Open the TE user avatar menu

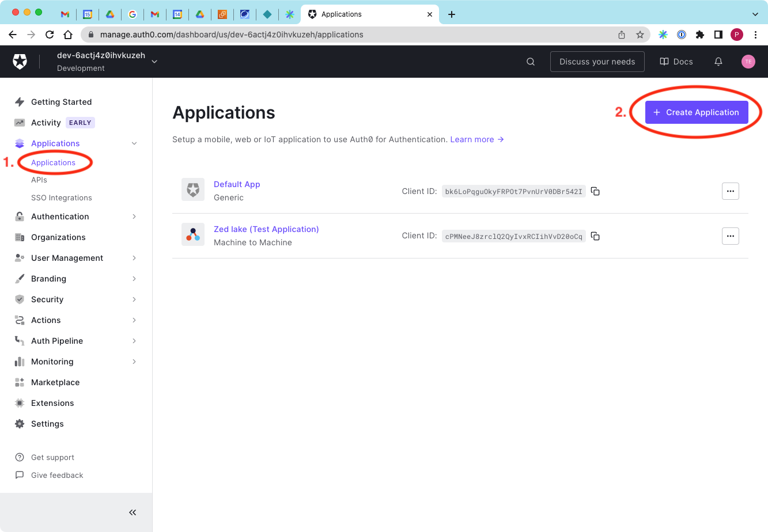point(748,62)
